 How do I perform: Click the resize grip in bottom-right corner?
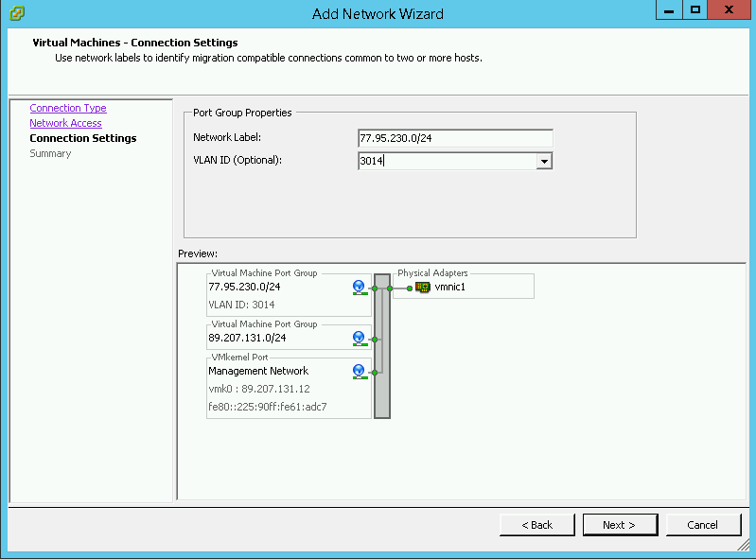pyautogui.click(x=745, y=548)
